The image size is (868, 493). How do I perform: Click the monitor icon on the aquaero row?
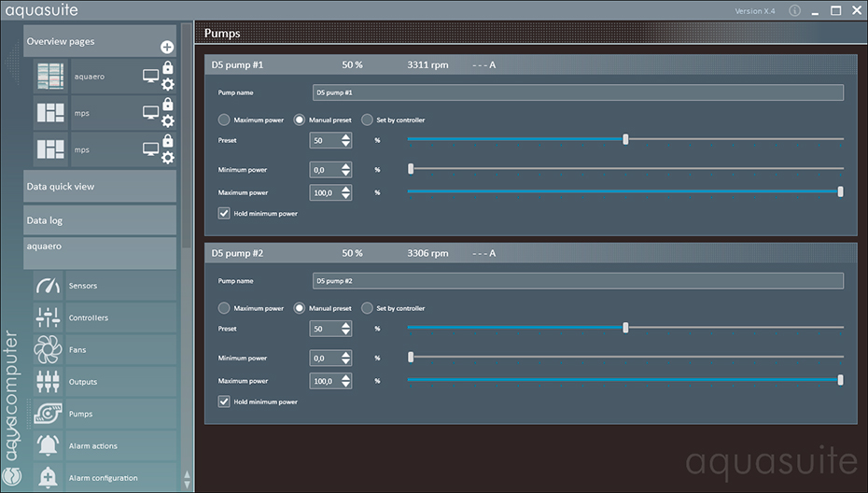pyautogui.click(x=150, y=76)
